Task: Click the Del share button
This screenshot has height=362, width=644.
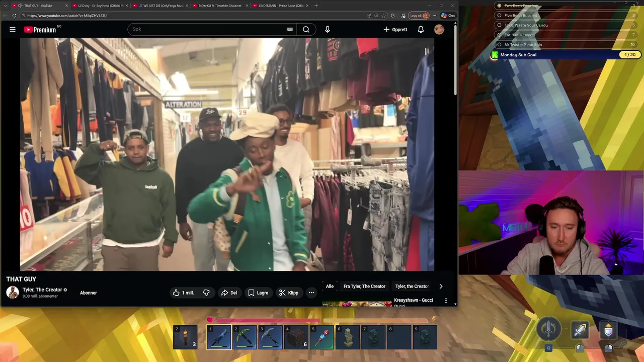Action: click(229, 293)
